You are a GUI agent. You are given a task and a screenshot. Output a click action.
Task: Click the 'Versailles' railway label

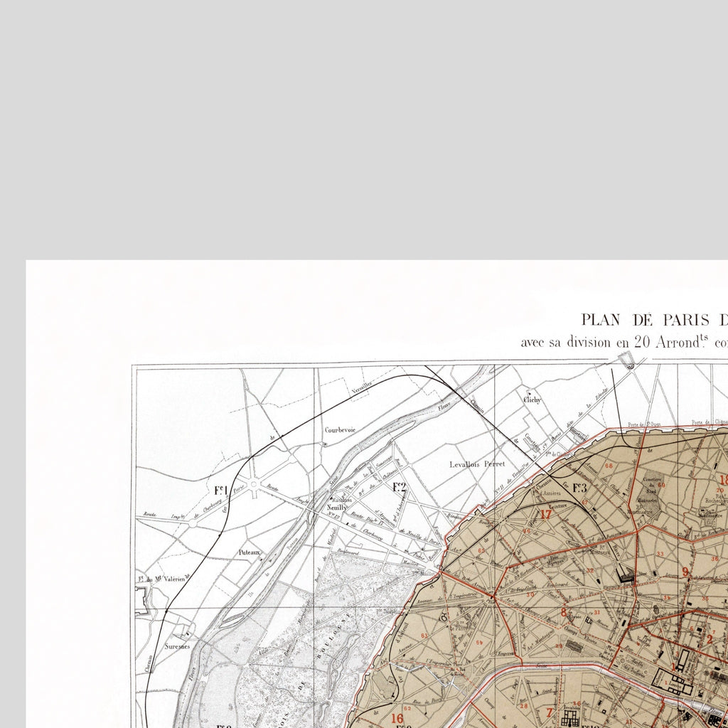coord(362,387)
